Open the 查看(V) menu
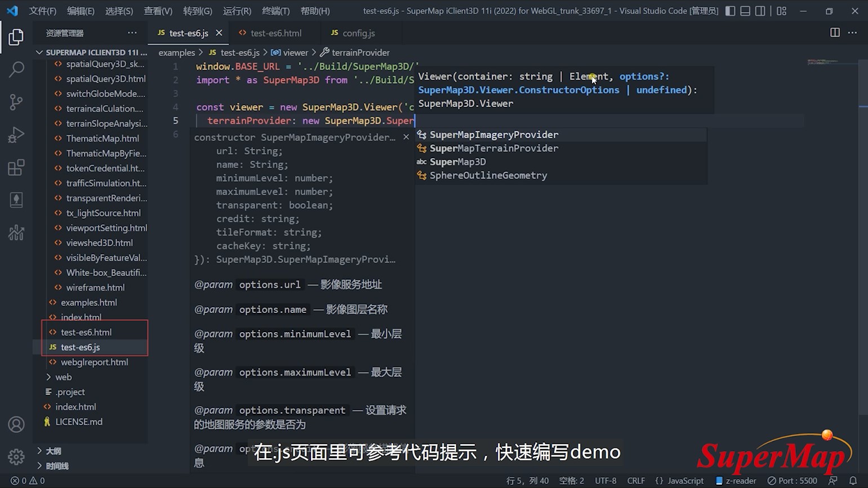The height and width of the screenshot is (488, 868). pos(158,11)
